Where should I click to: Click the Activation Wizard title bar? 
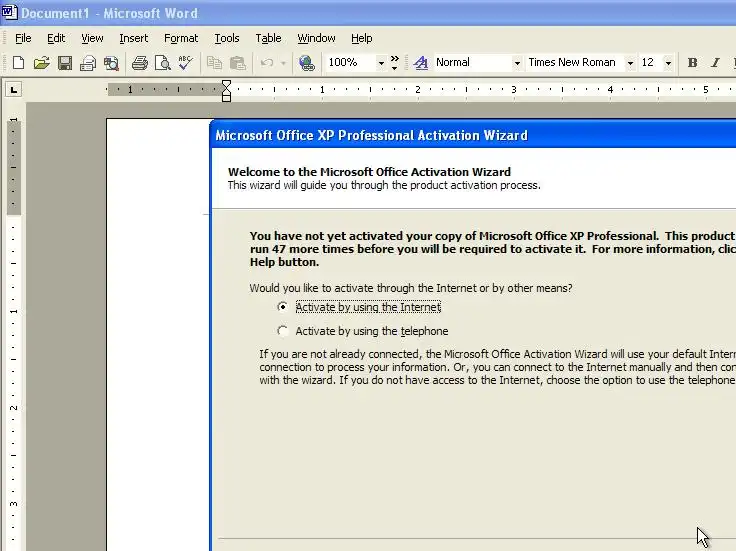473,135
